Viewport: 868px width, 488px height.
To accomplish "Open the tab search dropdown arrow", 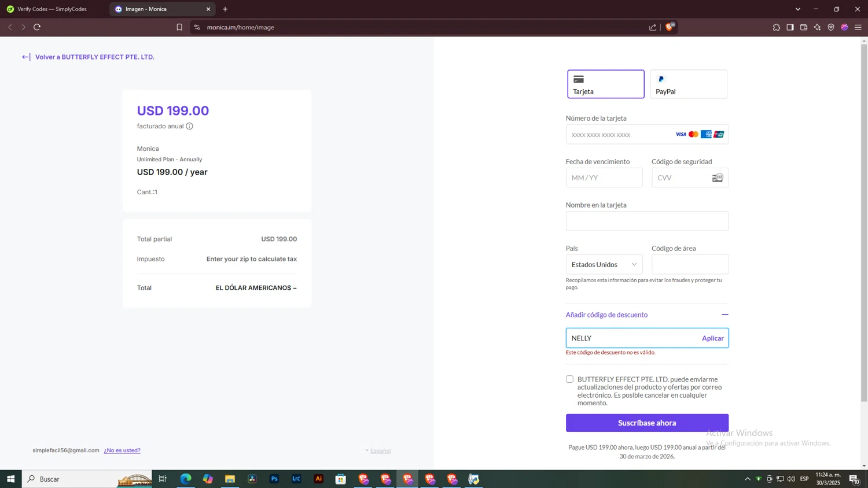I will (797, 9).
